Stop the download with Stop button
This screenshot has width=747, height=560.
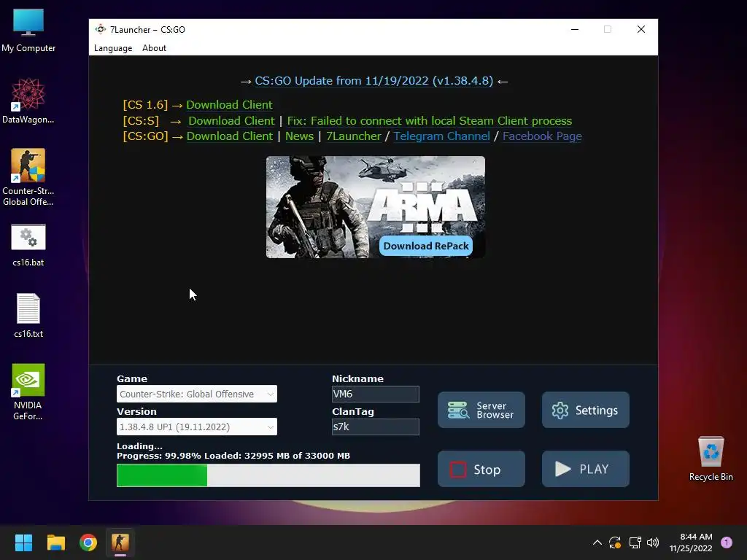click(x=481, y=469)
